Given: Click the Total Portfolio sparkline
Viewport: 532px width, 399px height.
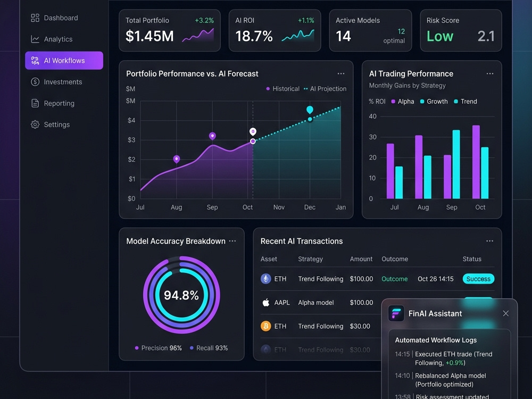Looking at the screenshot, I should (198, 35).
